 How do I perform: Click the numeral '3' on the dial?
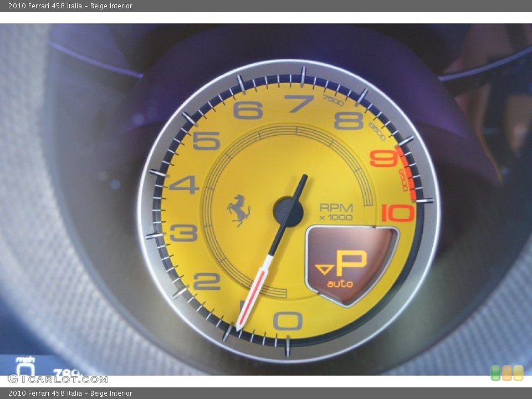coord(183,233)
